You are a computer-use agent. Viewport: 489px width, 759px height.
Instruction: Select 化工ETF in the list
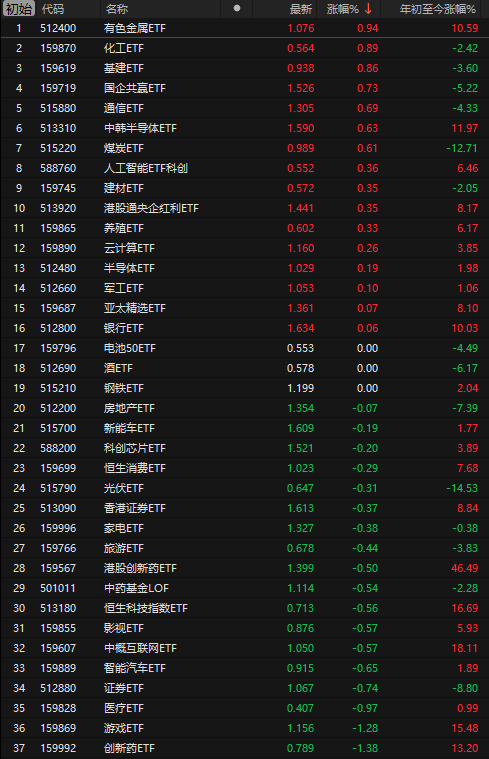pyautogui.click(x=123, y=48)
